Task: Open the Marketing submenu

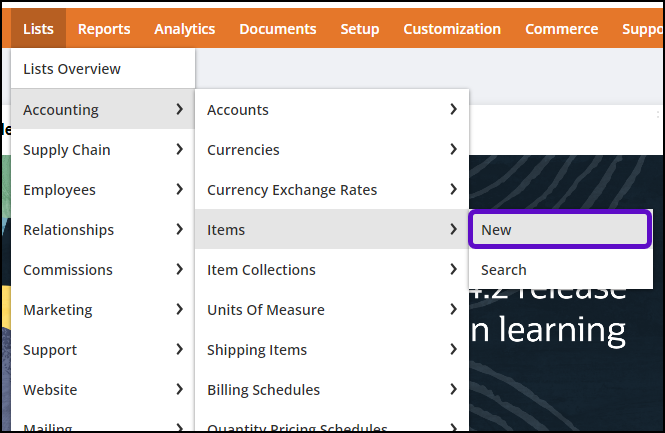Action: pyautogui.click(x=102, y=310)
